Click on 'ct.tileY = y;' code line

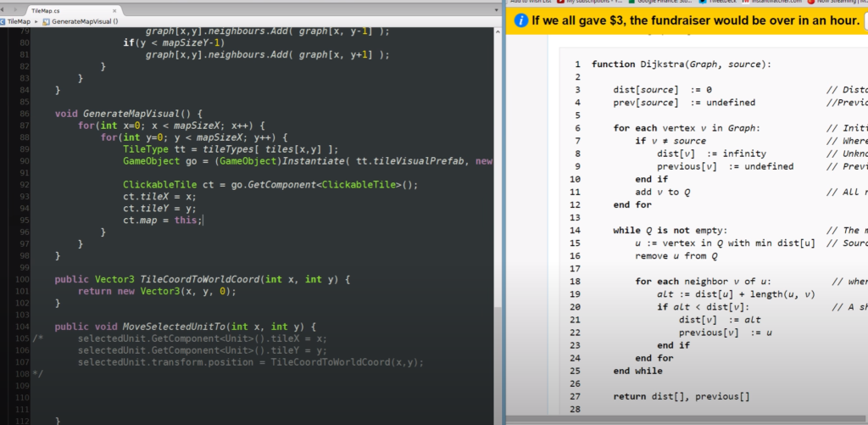(x=159, y=209)
